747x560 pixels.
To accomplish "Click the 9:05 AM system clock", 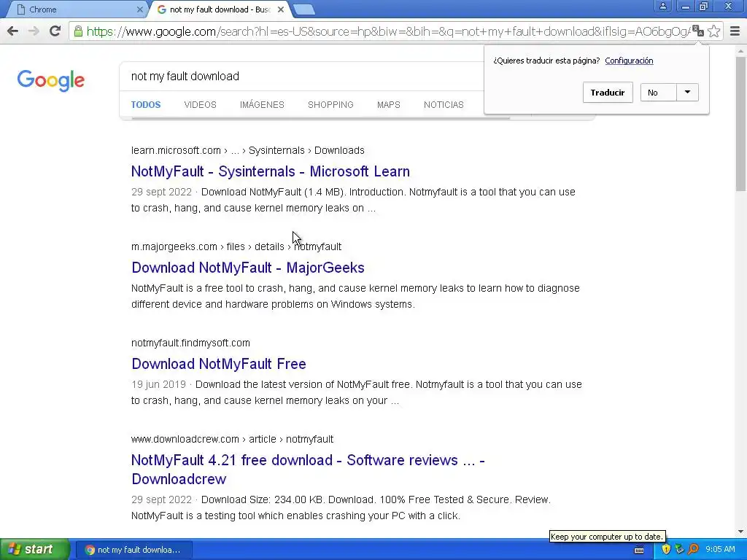I will (720, 549).
